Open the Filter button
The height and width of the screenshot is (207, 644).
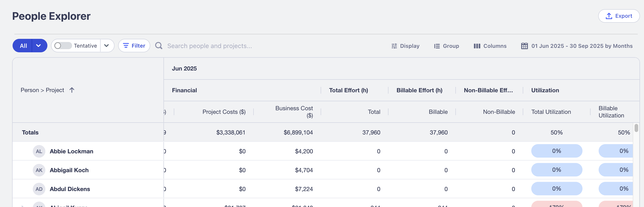134,46
